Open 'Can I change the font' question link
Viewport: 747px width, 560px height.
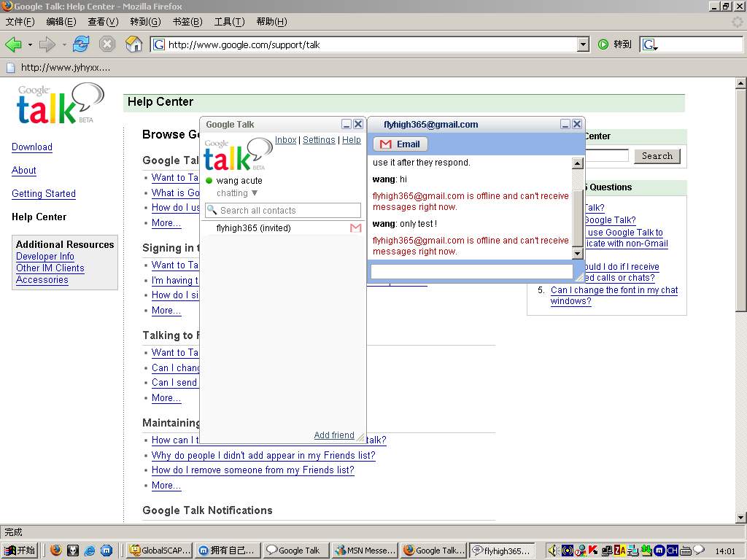coord(614,296)
